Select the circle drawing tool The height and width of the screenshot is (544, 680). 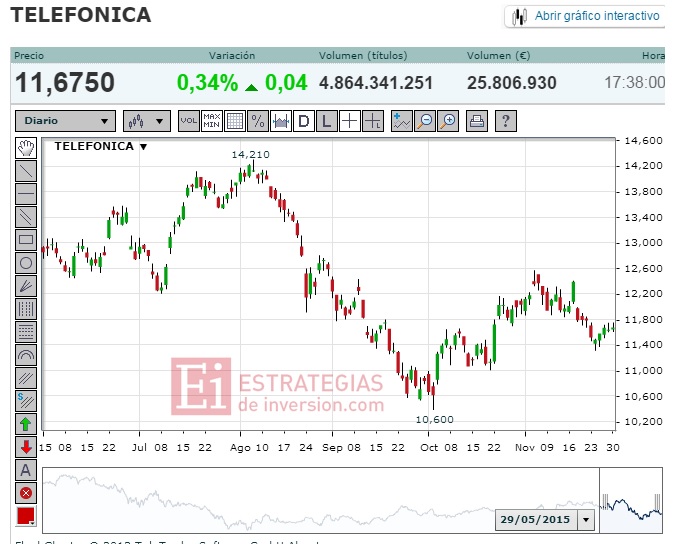tap(26, 263)
